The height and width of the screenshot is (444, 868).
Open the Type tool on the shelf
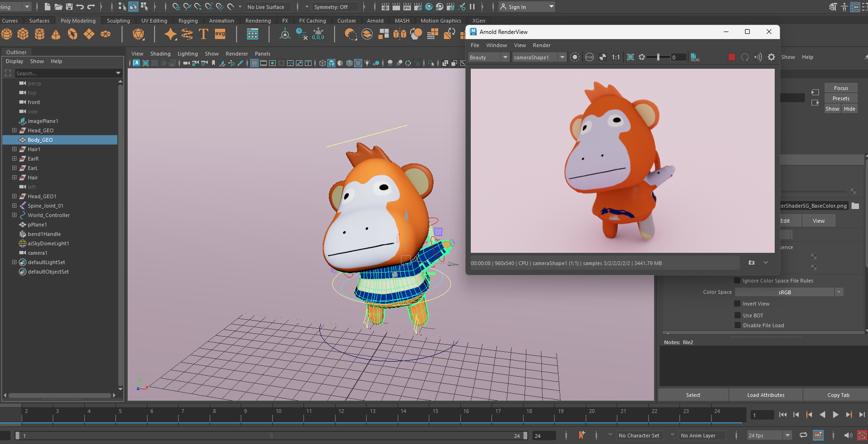[x=204, y=34]
